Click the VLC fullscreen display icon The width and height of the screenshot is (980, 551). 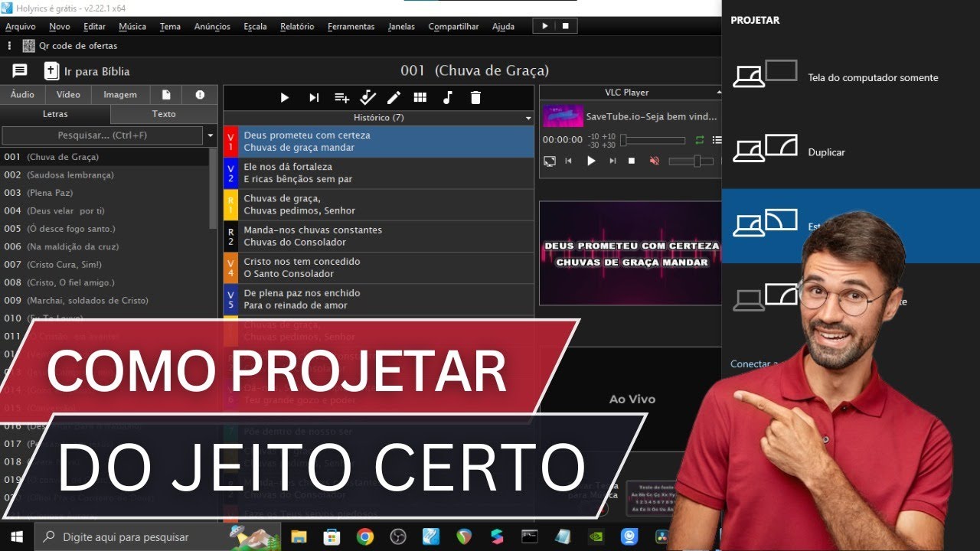[550, 161]
